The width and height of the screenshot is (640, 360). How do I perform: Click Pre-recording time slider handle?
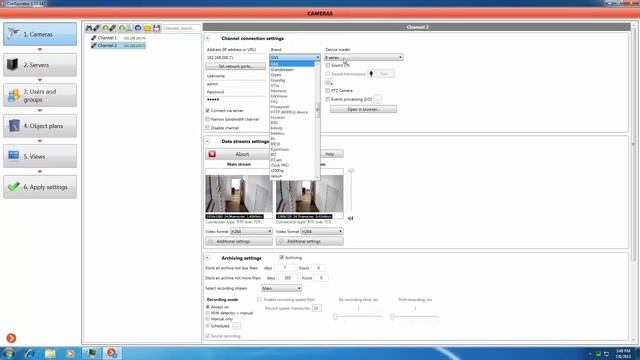tap(335, 316)
